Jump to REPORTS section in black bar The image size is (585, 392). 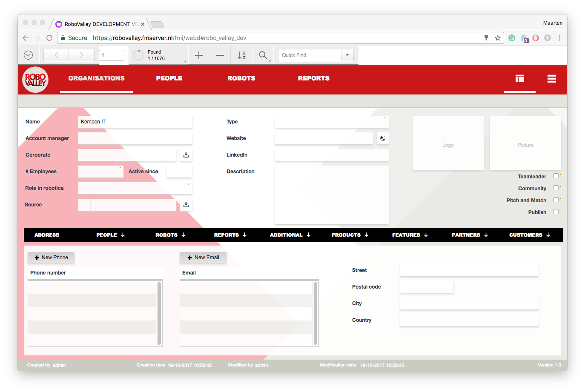[x=230, y=235]
